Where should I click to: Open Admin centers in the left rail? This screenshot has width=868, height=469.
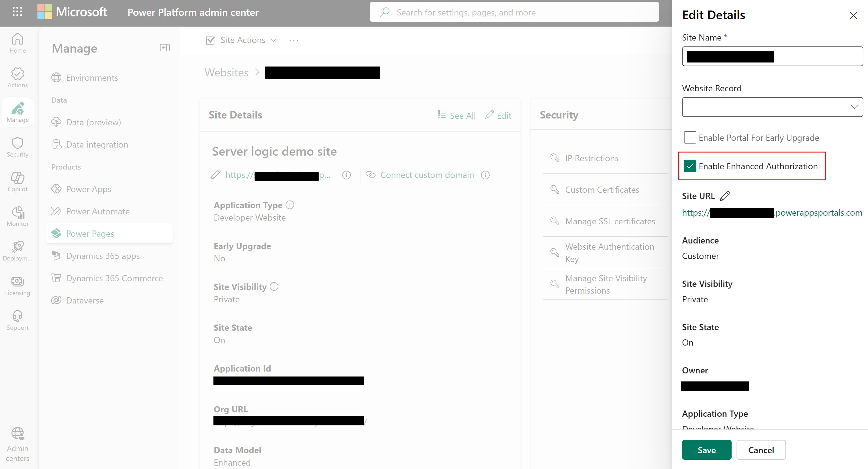[18, 444]
